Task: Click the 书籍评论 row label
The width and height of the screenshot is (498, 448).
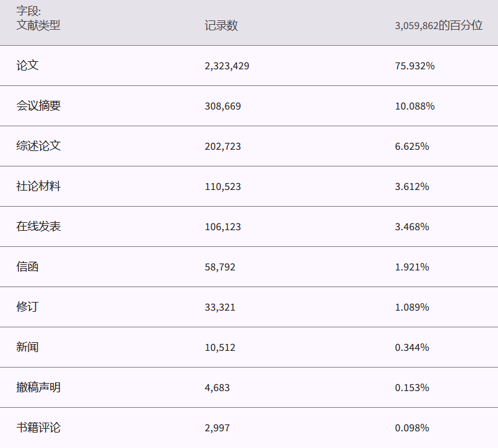Action: click(38, 428)
